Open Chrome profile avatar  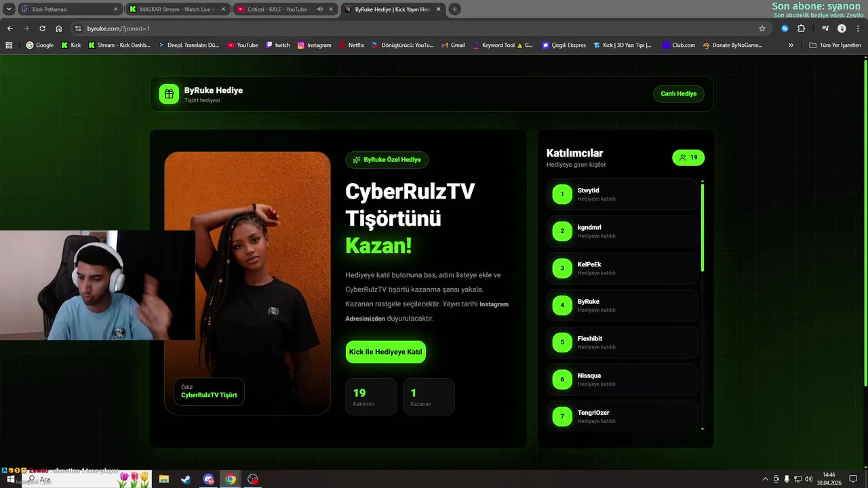[842, 28]
